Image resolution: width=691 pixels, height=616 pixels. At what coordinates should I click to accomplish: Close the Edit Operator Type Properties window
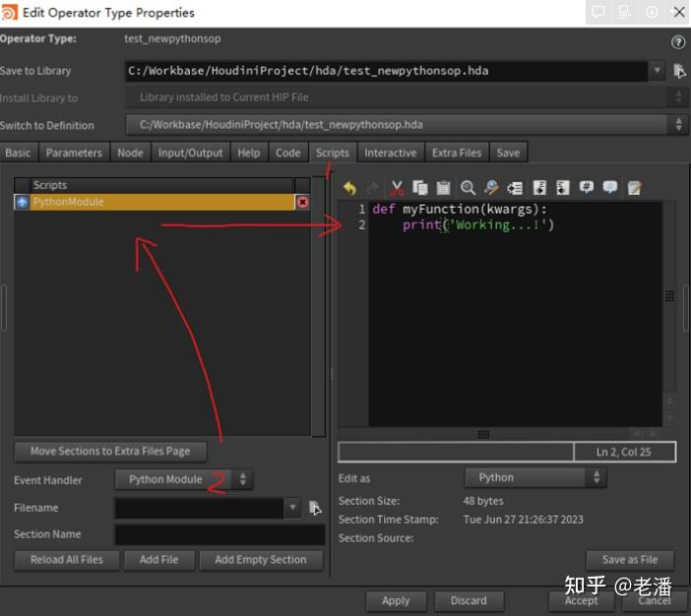(x=679, y=12)
